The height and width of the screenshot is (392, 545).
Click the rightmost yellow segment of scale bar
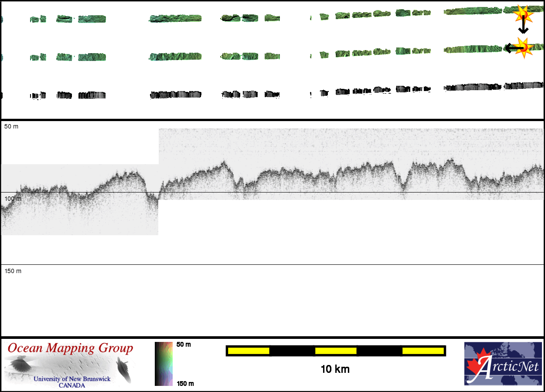(x=423, y=351)
